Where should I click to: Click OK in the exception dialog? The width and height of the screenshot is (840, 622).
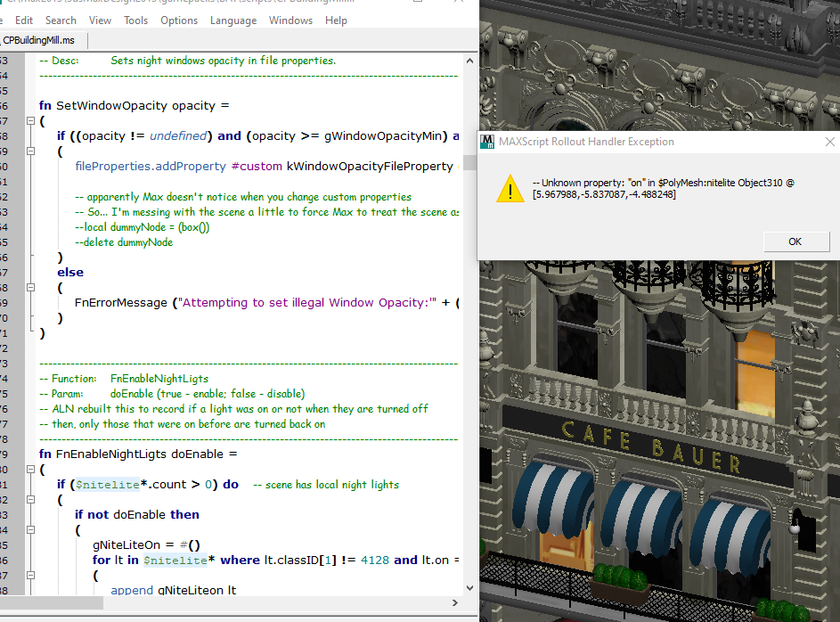[x=795, y=241]
